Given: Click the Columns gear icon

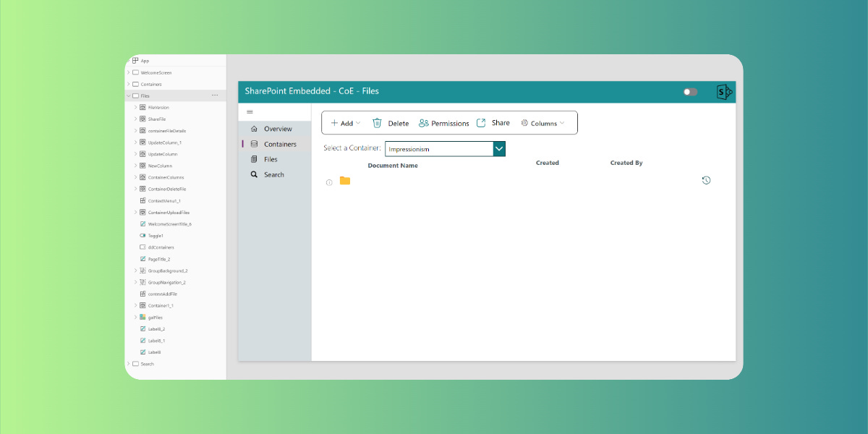Looking at the screenshot, I should tap(525, 123).
